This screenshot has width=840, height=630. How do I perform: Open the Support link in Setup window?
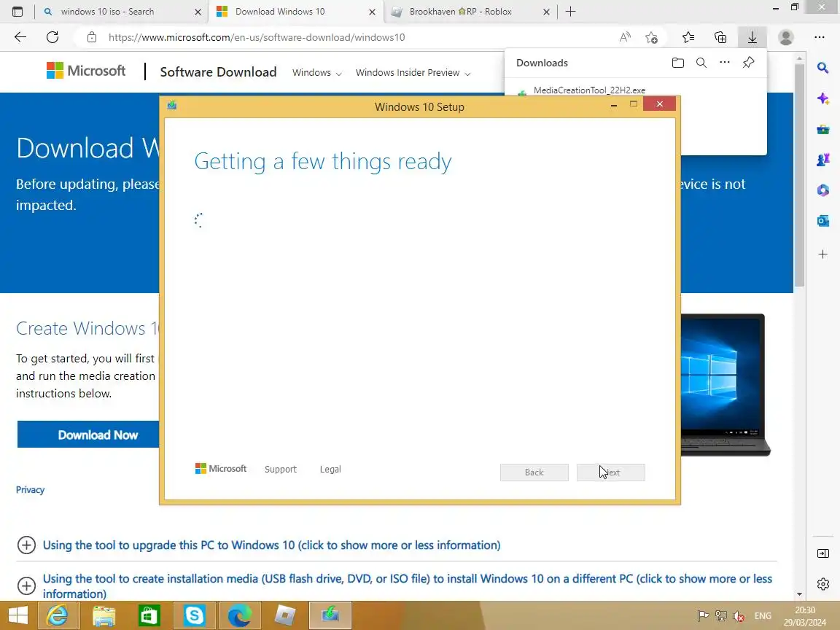pos(280,470)
